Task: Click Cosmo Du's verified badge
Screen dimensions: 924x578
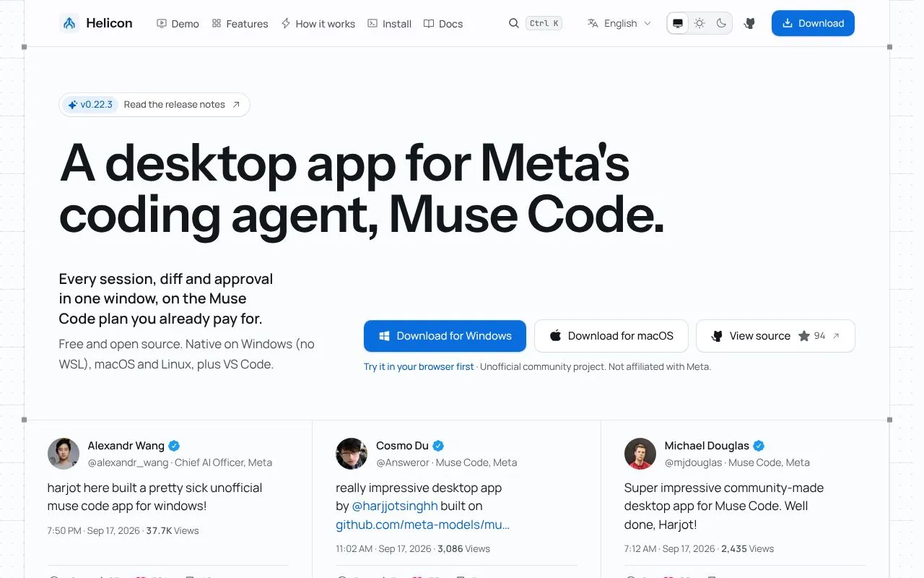Action: coord(438,446)
